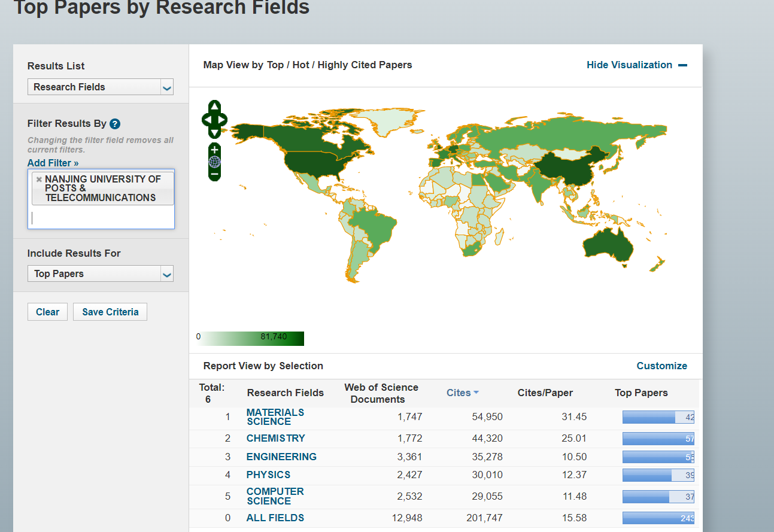Click the Save Criteria button
Viewport: 774px width, 532px height.
click(x=110, y=312)
